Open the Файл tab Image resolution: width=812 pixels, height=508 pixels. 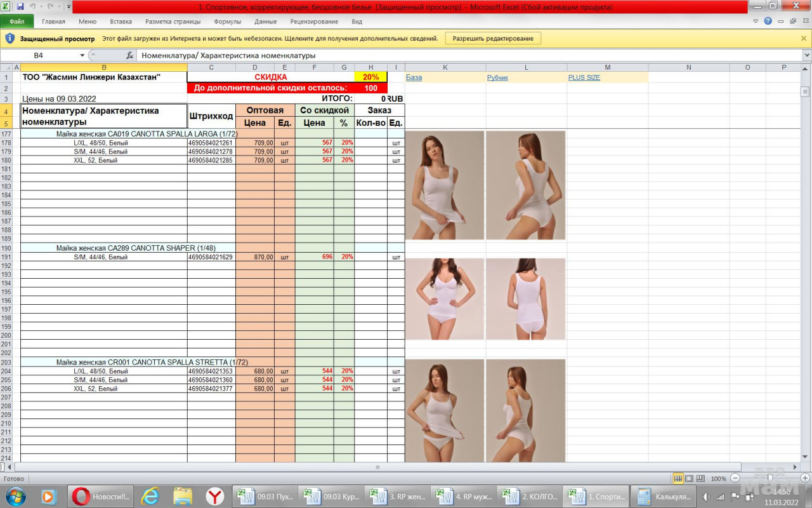pyautogui.click(x=17, y=21)
